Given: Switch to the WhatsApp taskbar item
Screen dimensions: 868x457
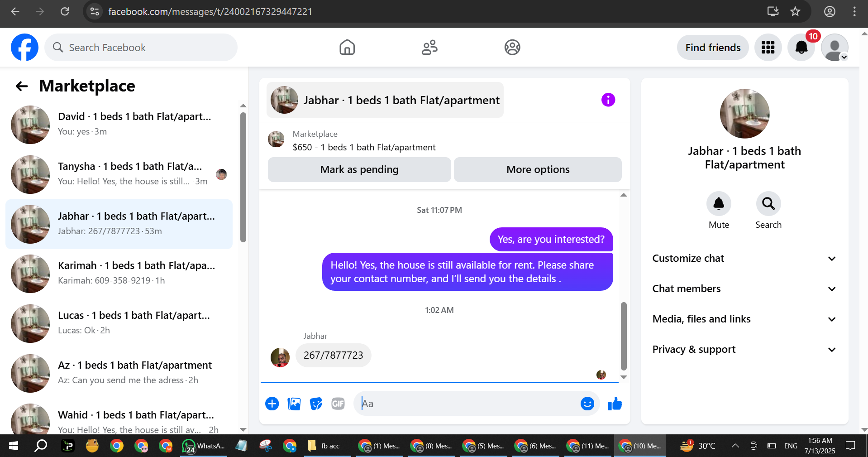Looking at the screenshot, I should [x=204, y=446].
